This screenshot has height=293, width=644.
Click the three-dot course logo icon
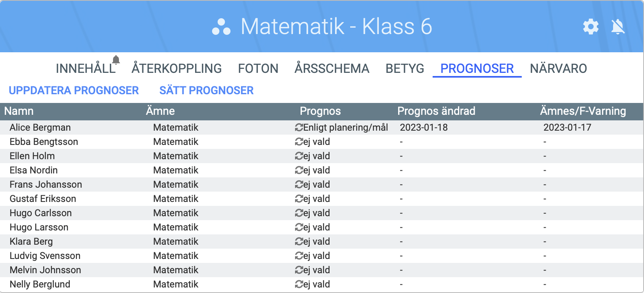(221, 27)
